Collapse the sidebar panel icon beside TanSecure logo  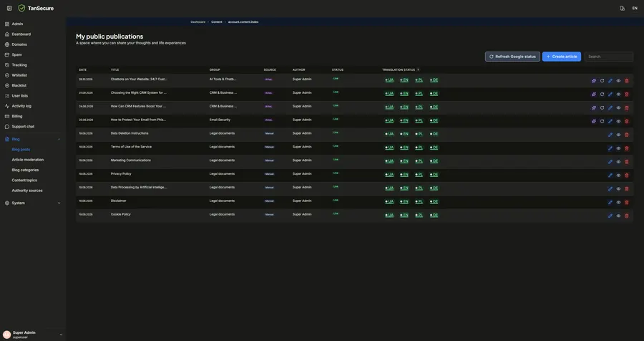click(9, 8)
